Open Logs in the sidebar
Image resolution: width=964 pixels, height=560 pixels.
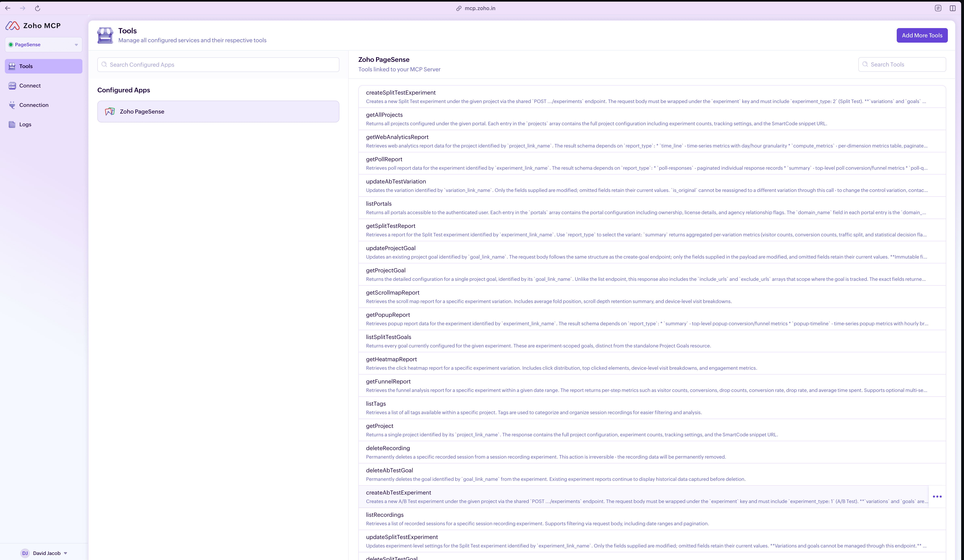[x=44, y=124]
